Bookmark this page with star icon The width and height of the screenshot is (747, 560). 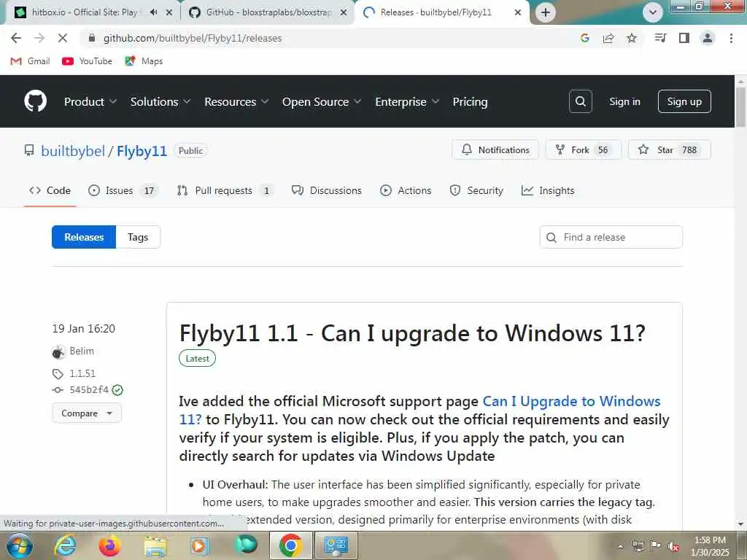(631, 38)
